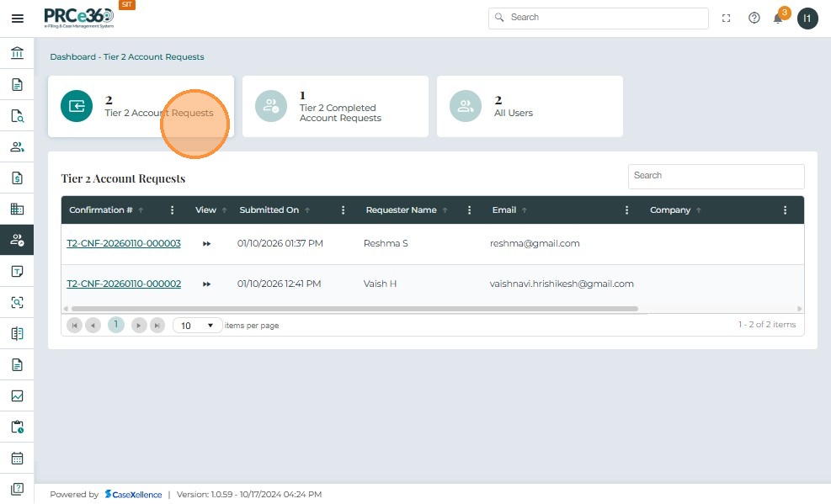Sort by Submitted On column

[269, 210]
